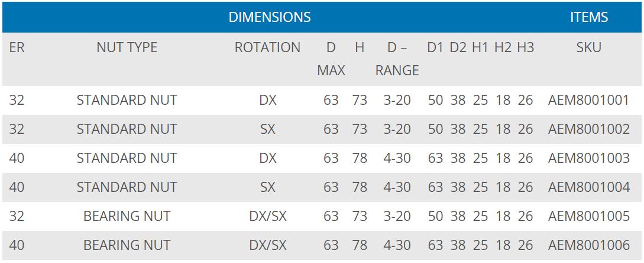Click the ROTATION column header

[x=267, y=47]
